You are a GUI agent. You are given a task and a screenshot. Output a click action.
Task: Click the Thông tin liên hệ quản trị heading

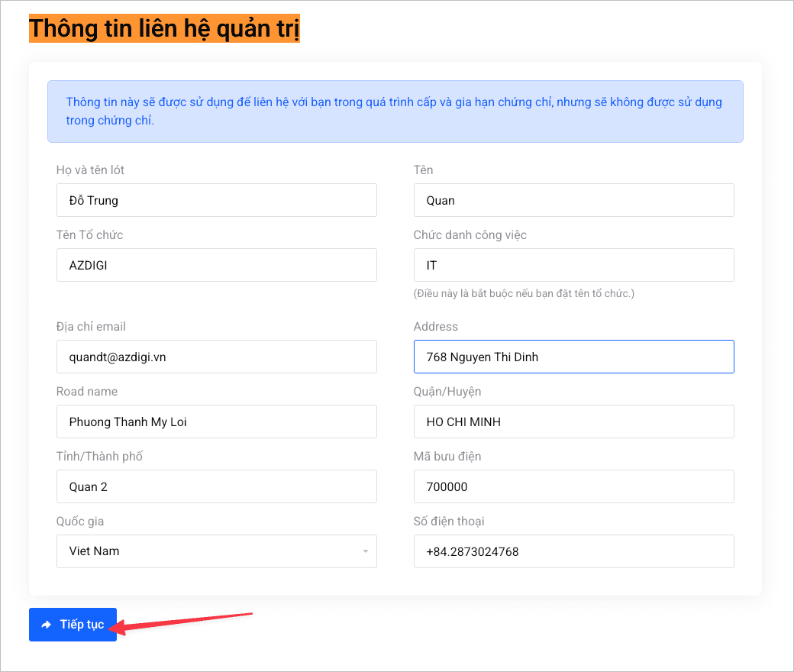pyautogui.click(x=164, y=28)
